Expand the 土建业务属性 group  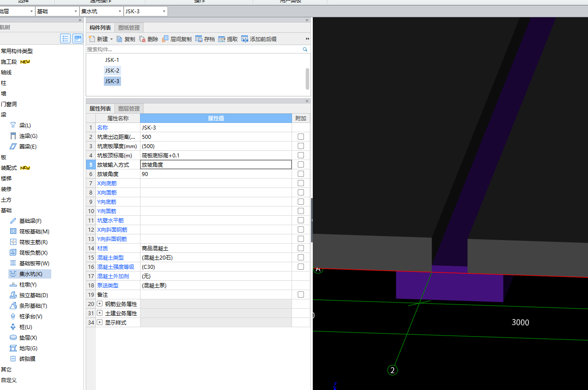(x=99, y=313)
